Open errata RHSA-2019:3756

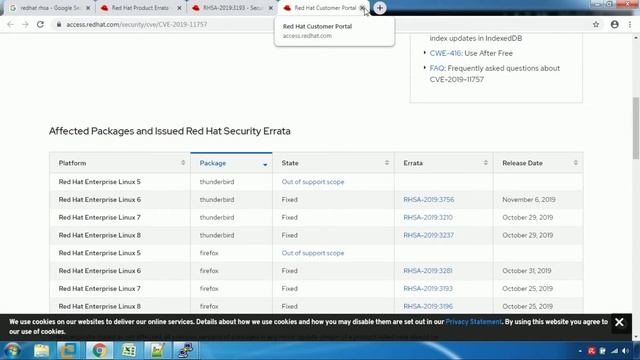pos(429,200)
